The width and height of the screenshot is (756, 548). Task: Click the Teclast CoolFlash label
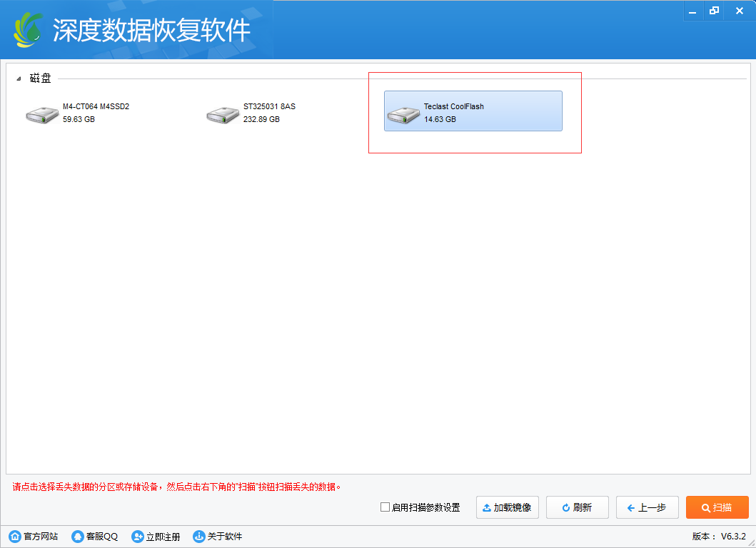(454, 106)
